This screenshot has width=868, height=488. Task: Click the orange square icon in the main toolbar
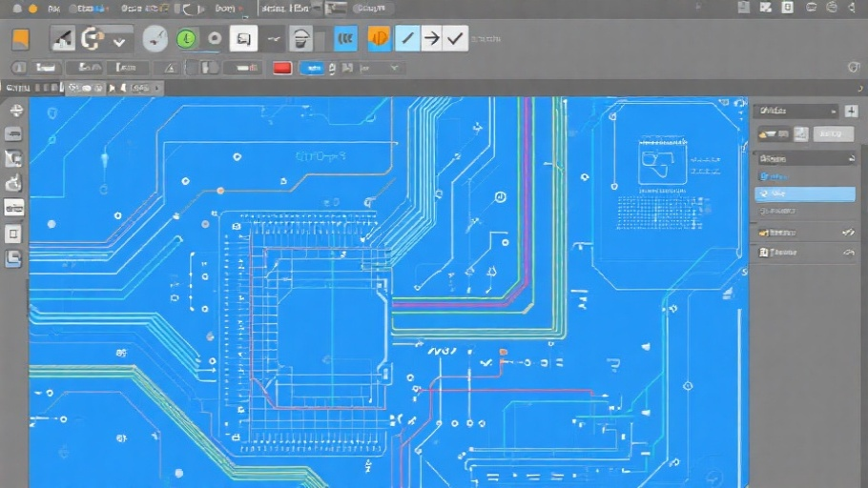(20, 39)
